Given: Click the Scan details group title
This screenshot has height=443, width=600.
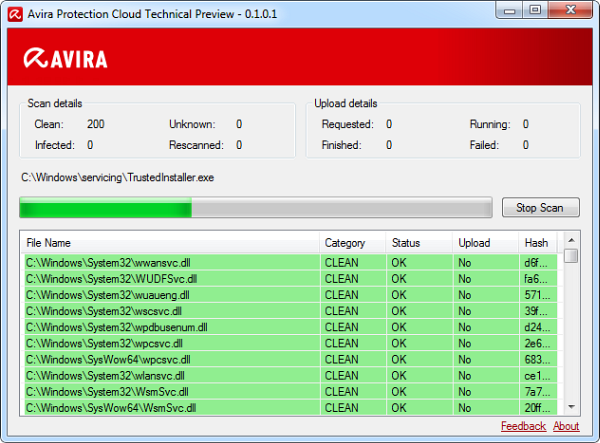Looking at the screenshot, I should pyautogui.click(x=55, y=103).
